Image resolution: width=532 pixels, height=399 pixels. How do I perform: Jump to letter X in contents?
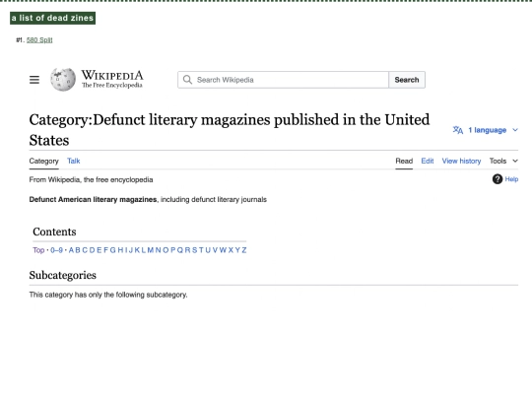click(x=231, y=250)
